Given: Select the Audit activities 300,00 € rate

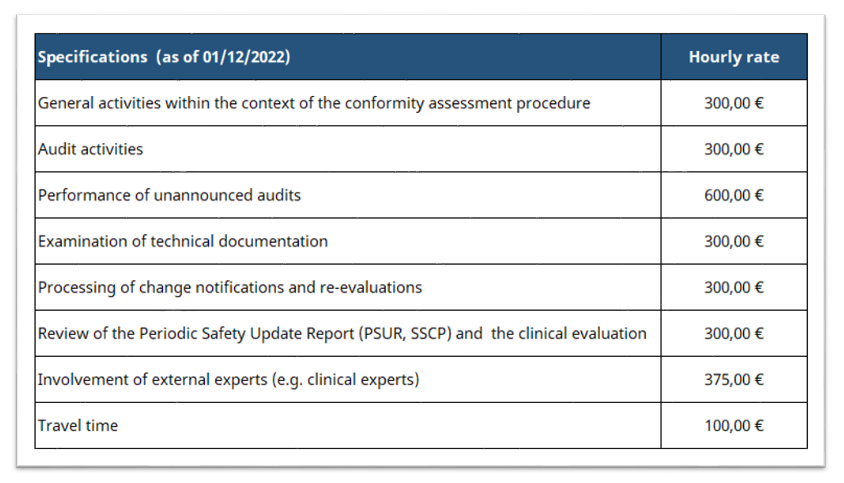Looking at the screenshot, I should 733,149.
